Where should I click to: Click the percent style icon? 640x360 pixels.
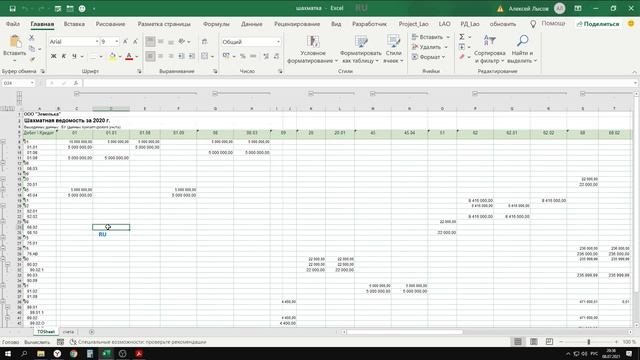(x=242, y=56)
